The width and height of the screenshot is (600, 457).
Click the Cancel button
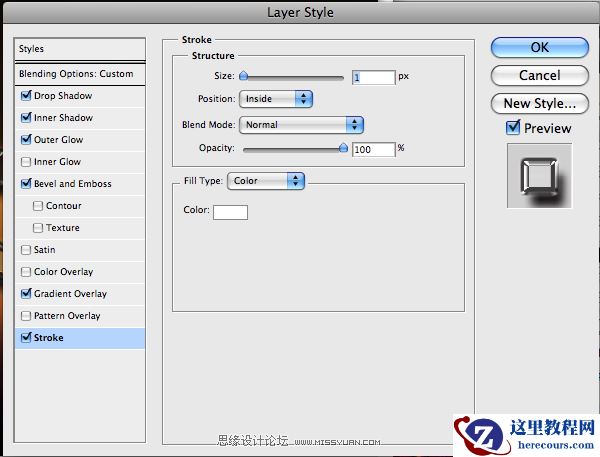[540, 75]
